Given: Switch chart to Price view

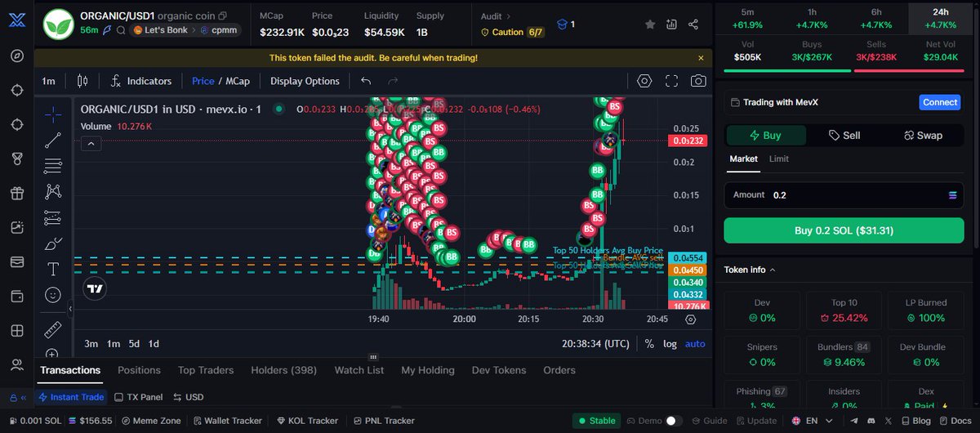Looking at the screenshot, I should [203, 81].
